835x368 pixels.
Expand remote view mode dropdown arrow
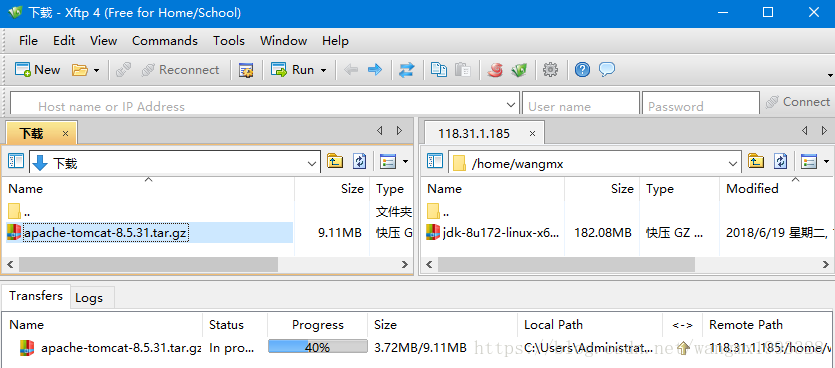826,162
